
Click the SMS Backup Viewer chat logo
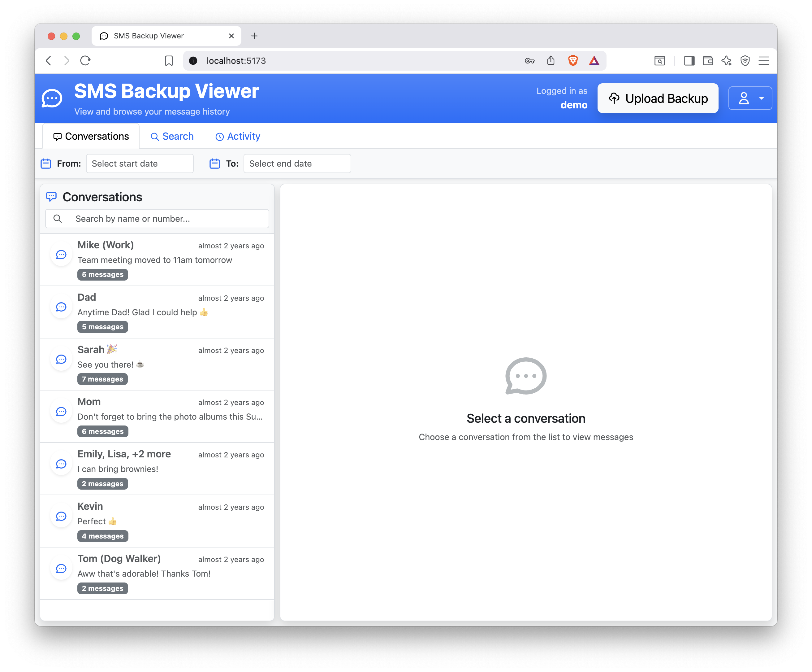pyautogui.click(x=52, y=99)
